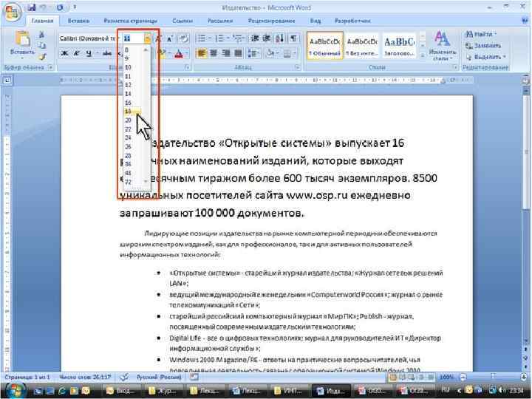This screenshot has height=399, width=532.
Task: Click zoom in plus button
Action: pos(525,377)
